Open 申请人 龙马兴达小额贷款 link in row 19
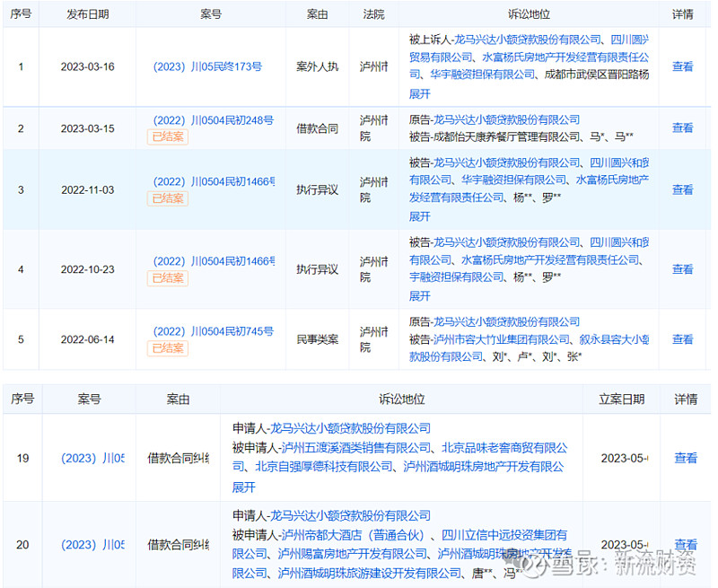The width and height of the screenshot is (718, 588). tap(350, 428)
